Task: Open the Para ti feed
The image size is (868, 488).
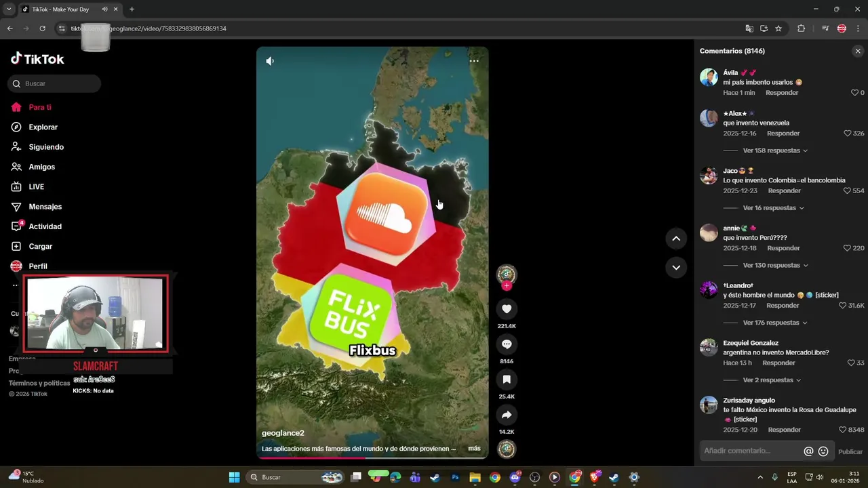Action: (31, 107)
